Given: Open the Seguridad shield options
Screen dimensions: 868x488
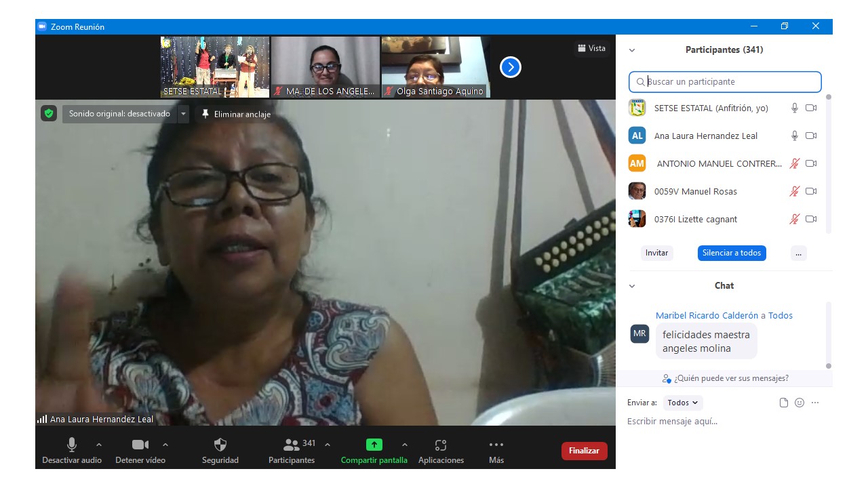Looking at the screenshot, I should click(x=220, y=445).
